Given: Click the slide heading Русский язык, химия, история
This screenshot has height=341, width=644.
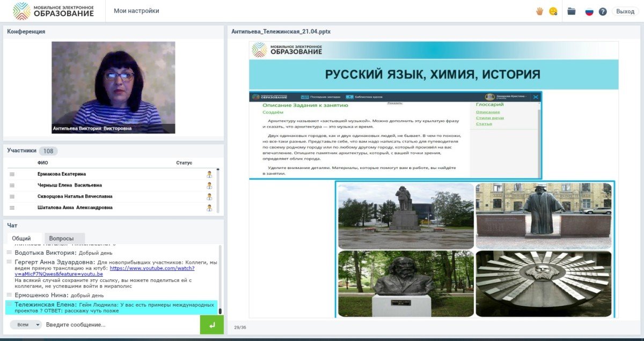Looking at the screenshot, I should (x=433, y=74).
